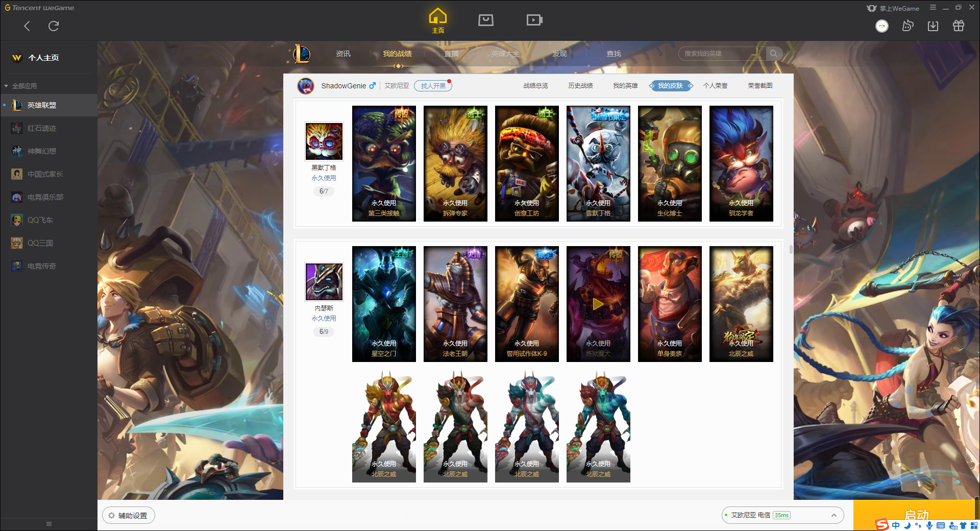Play the 炼狱魔犬 skin video
The width and height of the screenshot is (980, 531).
pos(598,304)
